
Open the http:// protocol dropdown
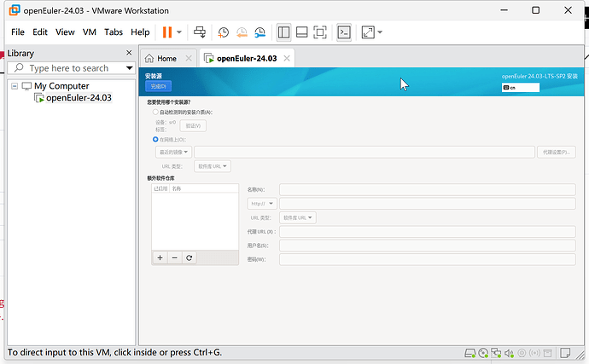pyautogui.click(x=261, y=204)
